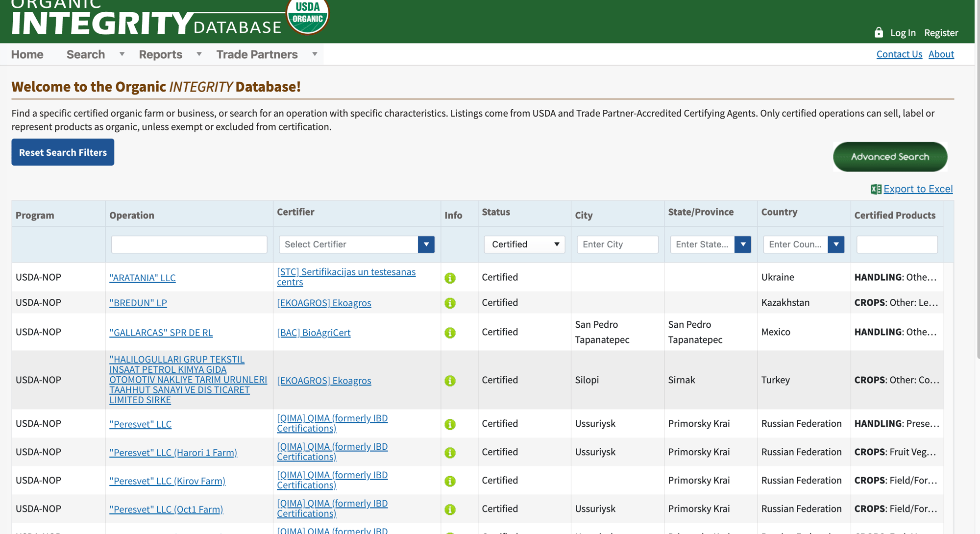Click the Enter State text field
980x534 pixels.
tap(702, 244)
